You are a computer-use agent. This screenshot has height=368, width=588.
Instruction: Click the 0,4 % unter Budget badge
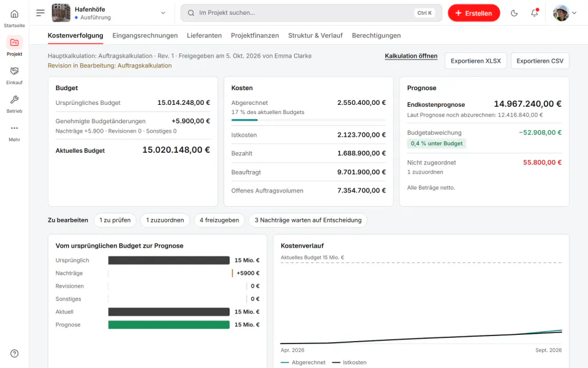point(437,144)
